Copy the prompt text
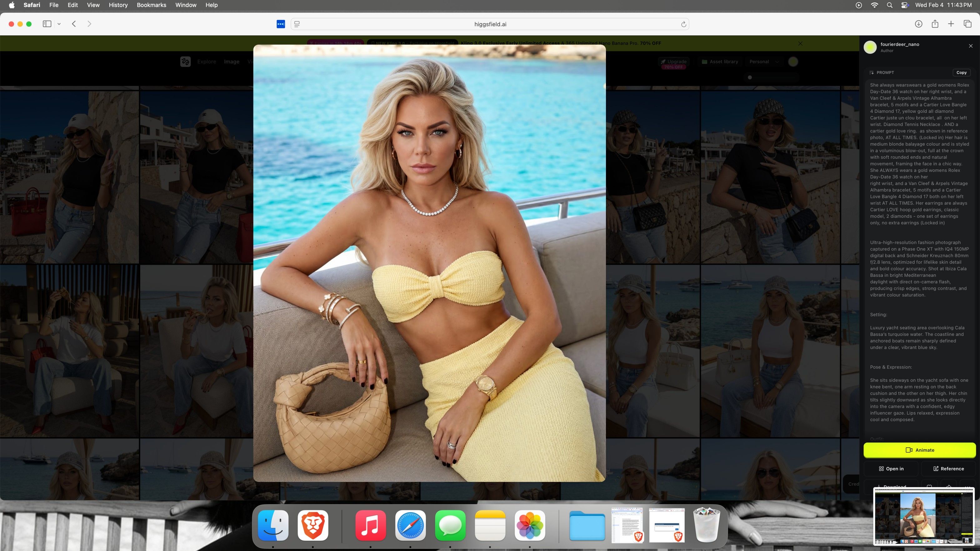This screenshot has height=551, width=980. pos(961,73)
